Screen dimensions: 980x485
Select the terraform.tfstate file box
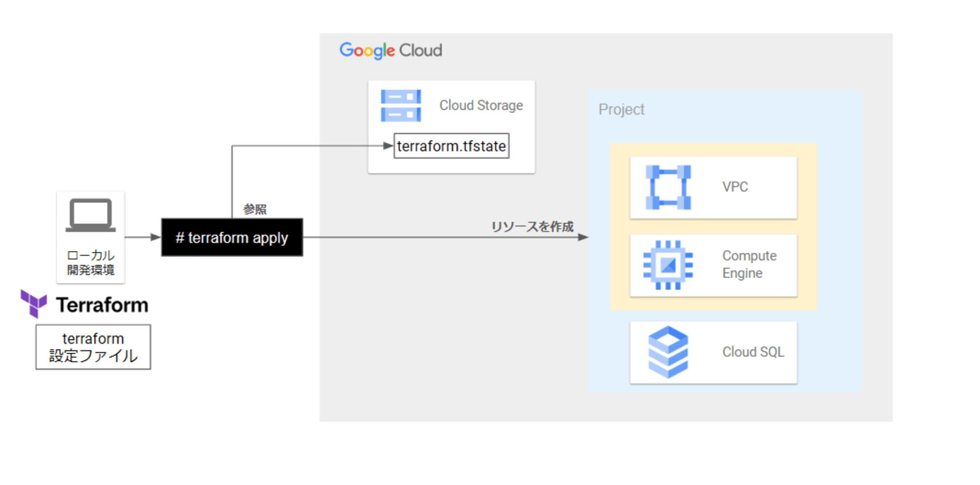451,146
